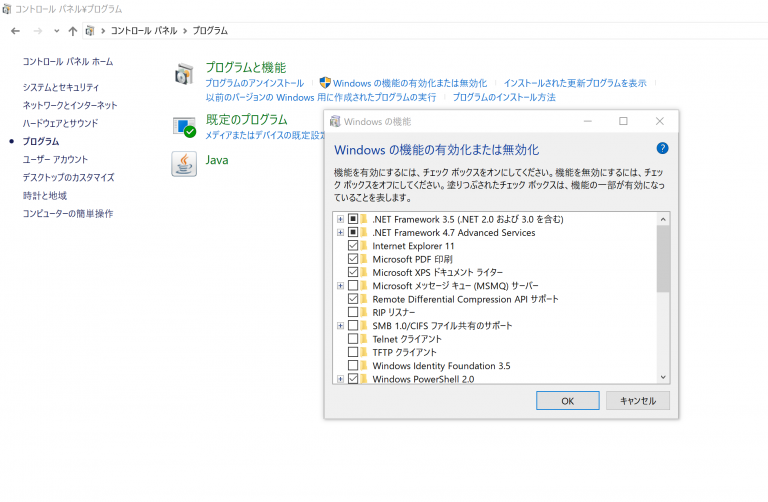Image resolution: width=768 pixels, height=502 pixels.
Task: Click the back arrow navigation button
Action: click(x=15, y=31)
